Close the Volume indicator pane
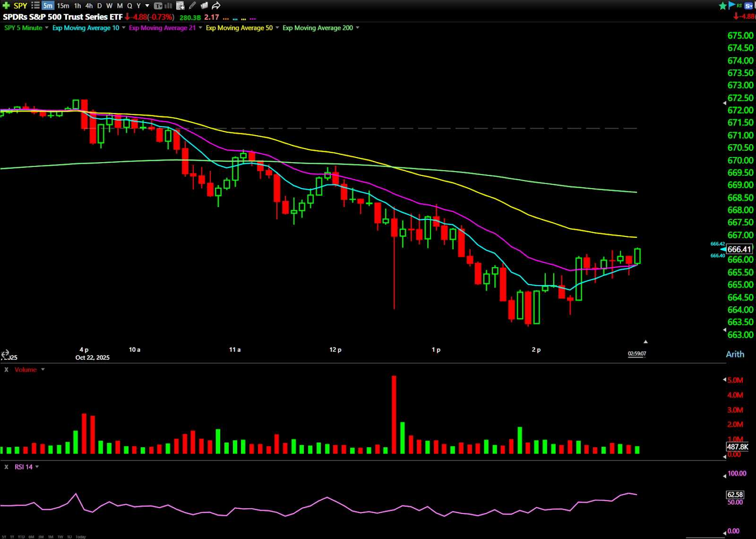Viewport: 756px width, 539px height. 7,370
